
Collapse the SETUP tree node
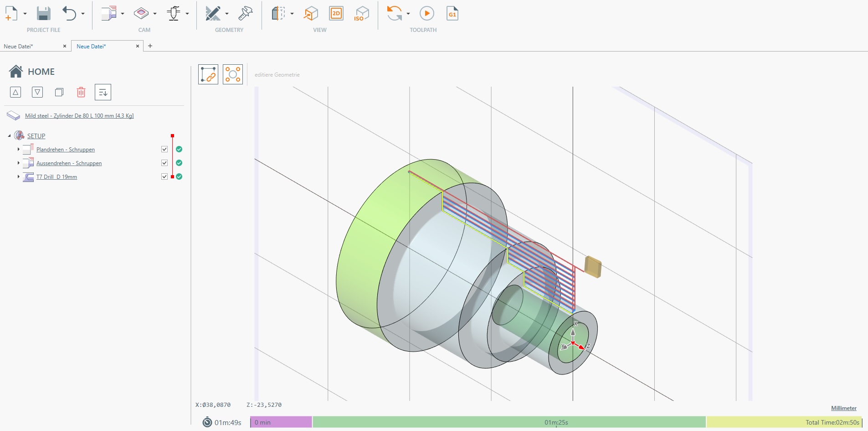9,135
